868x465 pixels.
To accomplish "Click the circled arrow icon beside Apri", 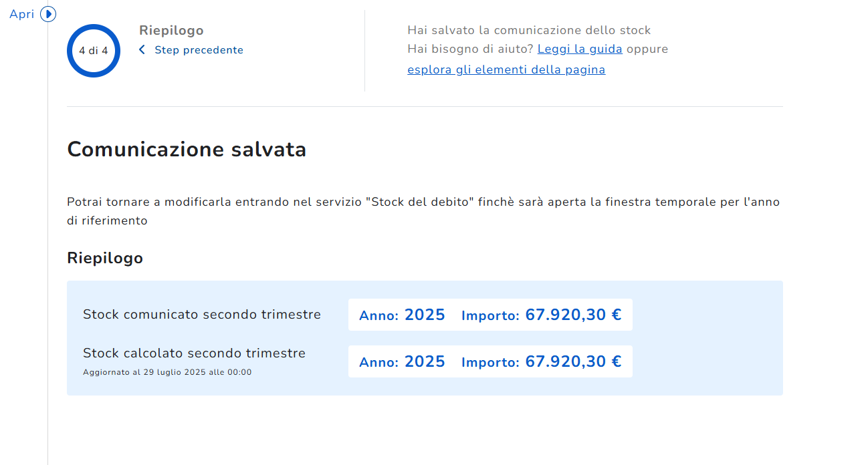I will pyautogui.click(x=48, y=14).
